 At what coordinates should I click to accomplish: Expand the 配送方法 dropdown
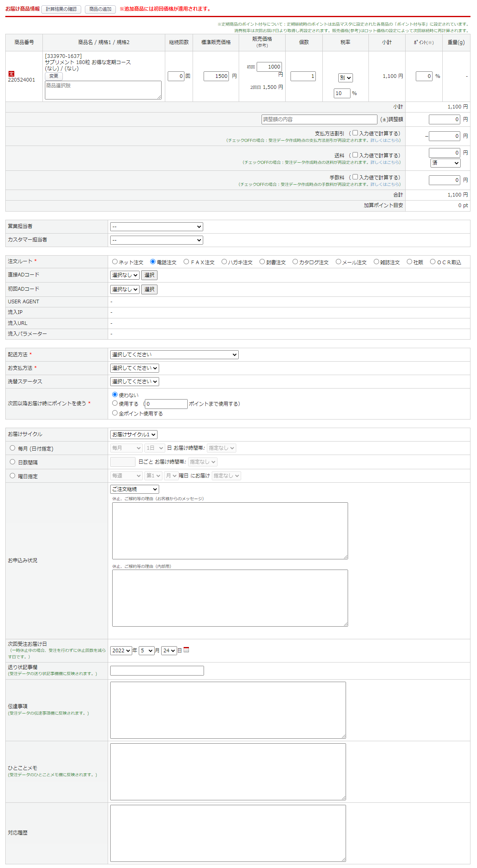coord(174,355)
